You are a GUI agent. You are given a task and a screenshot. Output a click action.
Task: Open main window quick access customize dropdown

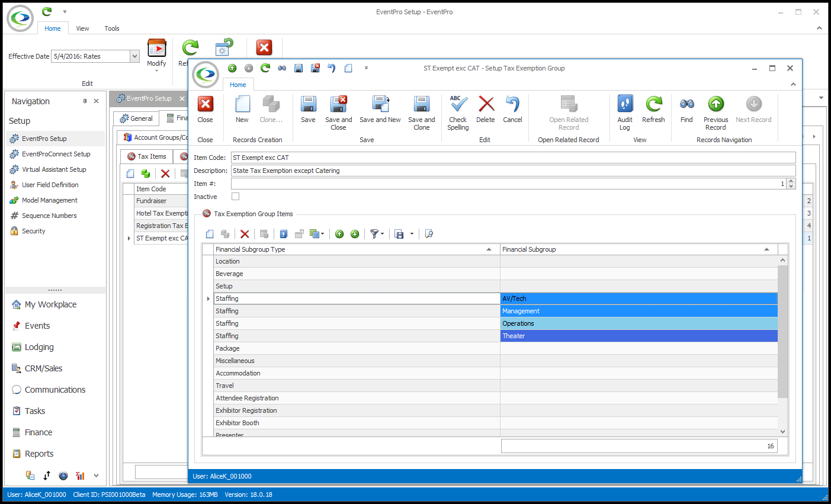pyautogui.click(x=65, y=12)
